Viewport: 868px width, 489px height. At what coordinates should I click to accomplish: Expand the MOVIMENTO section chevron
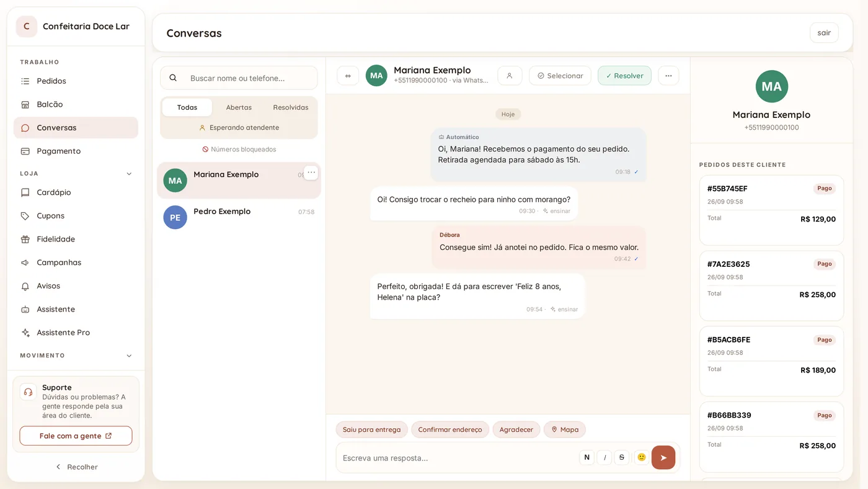(x=129, y=356)
